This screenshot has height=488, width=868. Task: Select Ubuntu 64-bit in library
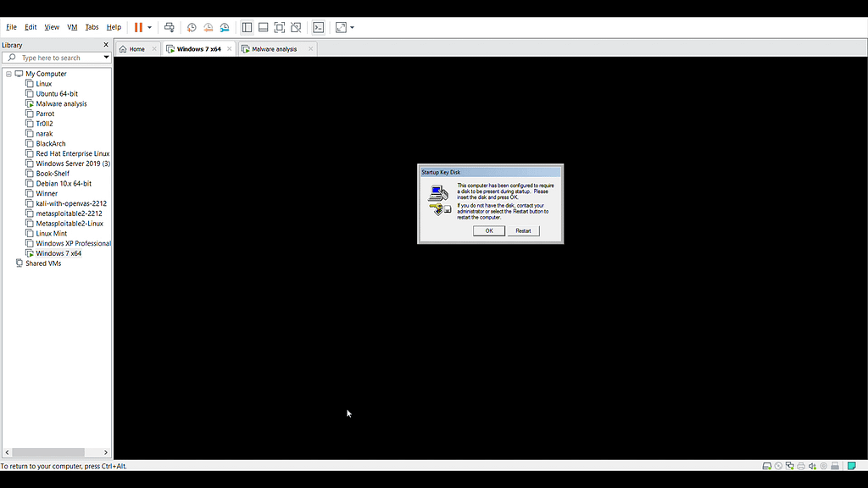point(57,93)
